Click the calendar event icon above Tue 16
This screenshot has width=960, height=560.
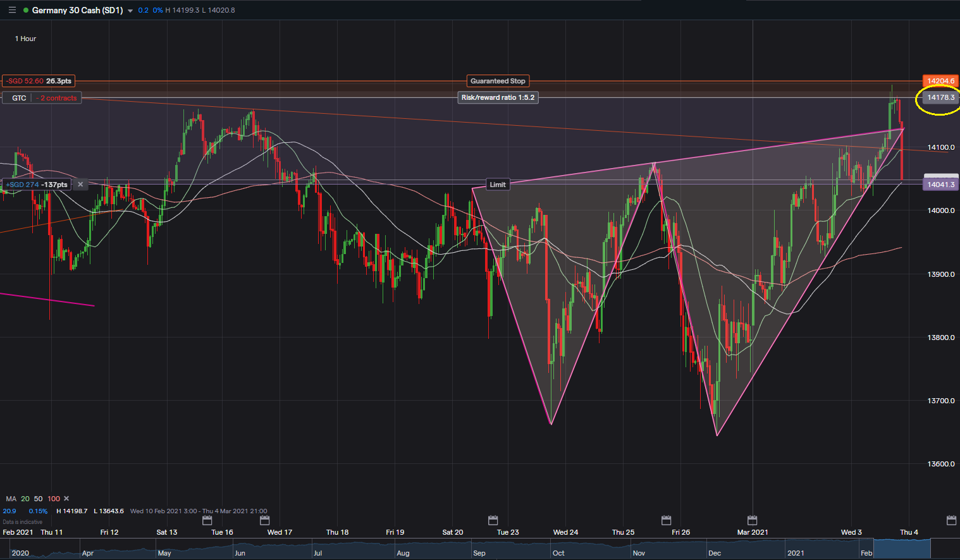[207, 520]
